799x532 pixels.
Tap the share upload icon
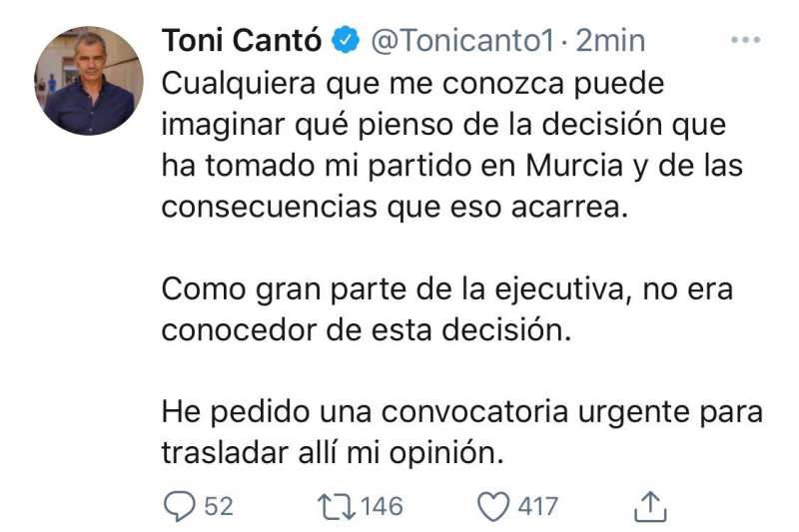(650, 506)
